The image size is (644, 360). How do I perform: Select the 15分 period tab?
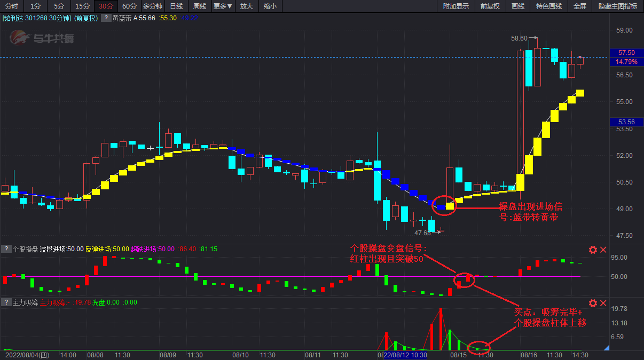[x=82, y=6]
